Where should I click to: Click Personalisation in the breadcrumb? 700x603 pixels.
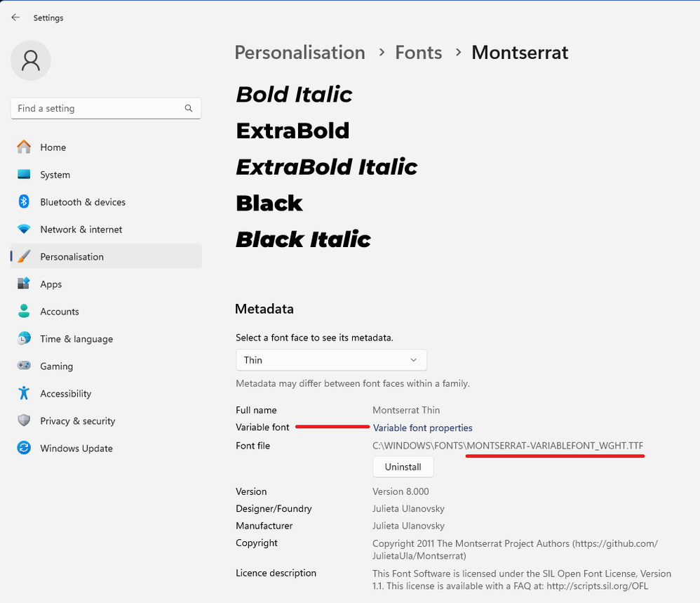point(299,53)
